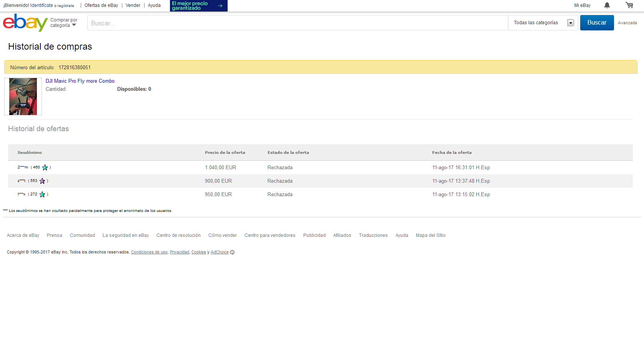Open the Afiliados footer link
The width and height of the screenshot is (644, 350).
tap(342, 235)
